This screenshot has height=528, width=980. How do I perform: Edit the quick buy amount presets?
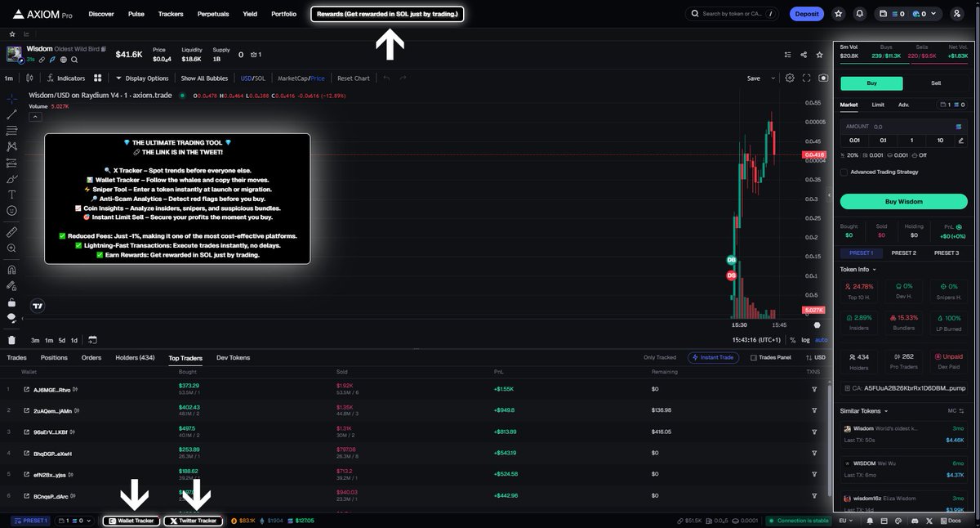pyautogui.click(x=960, y=141)
